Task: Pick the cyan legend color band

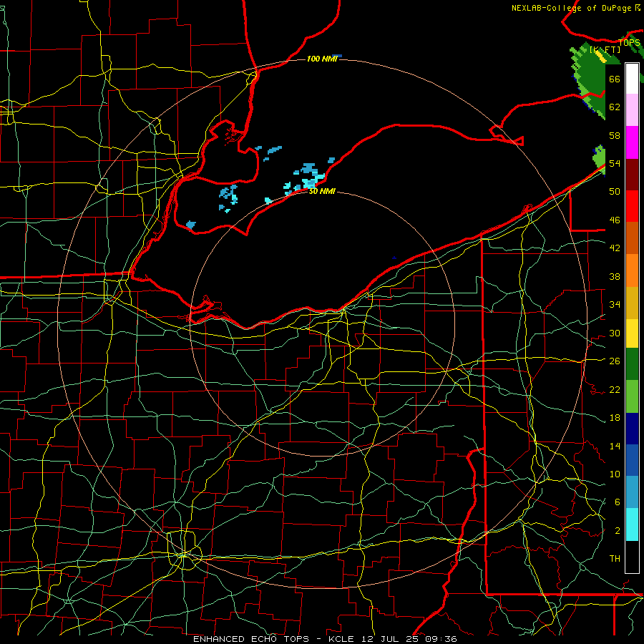Action: pyautogui.click(x=632, y=525)
